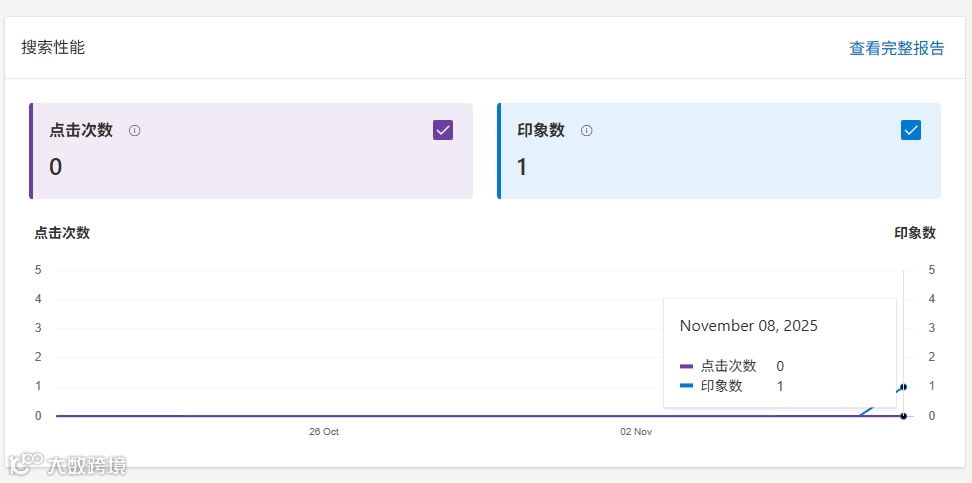Click the 印象数 card total value 1
972x483 pixels.
[x=522, y=167]
